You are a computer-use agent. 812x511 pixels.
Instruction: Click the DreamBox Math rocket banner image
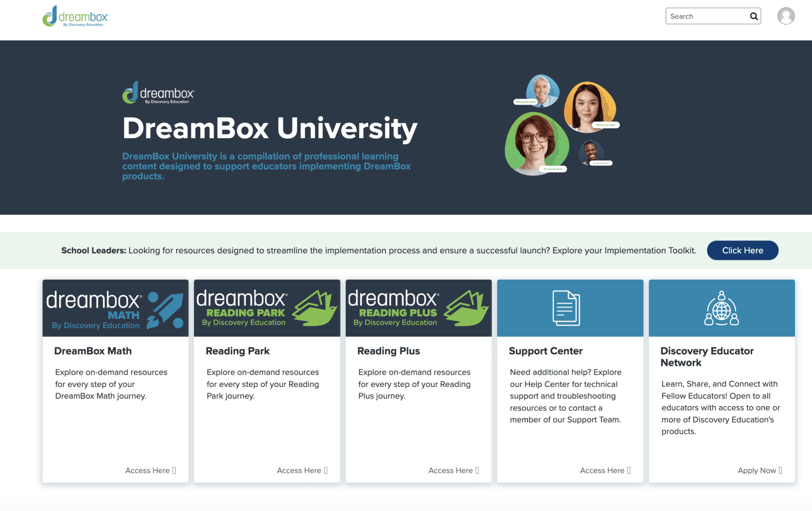click(x=115, y=308)
